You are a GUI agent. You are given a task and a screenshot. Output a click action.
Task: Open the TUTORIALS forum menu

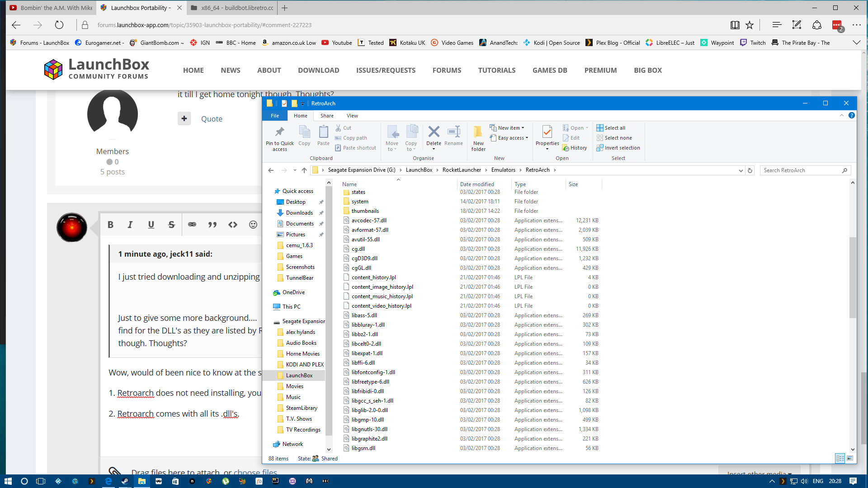(x=496, y=70)
